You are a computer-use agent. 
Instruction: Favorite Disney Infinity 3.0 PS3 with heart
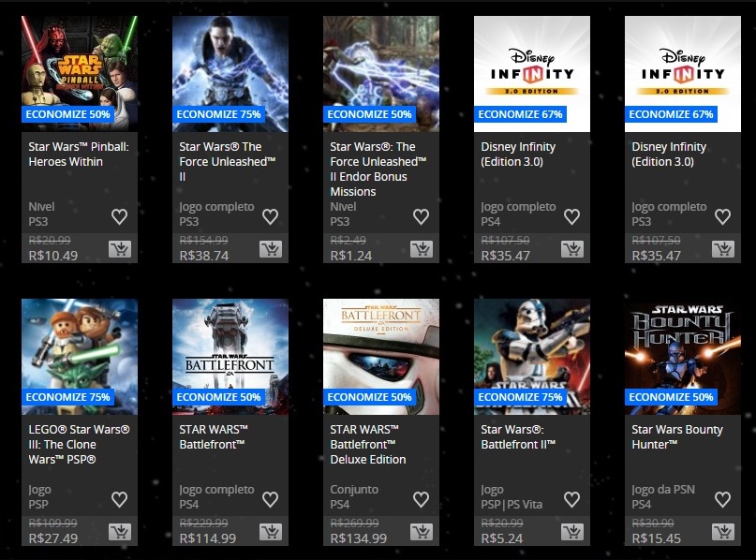[x=722, y=216]
